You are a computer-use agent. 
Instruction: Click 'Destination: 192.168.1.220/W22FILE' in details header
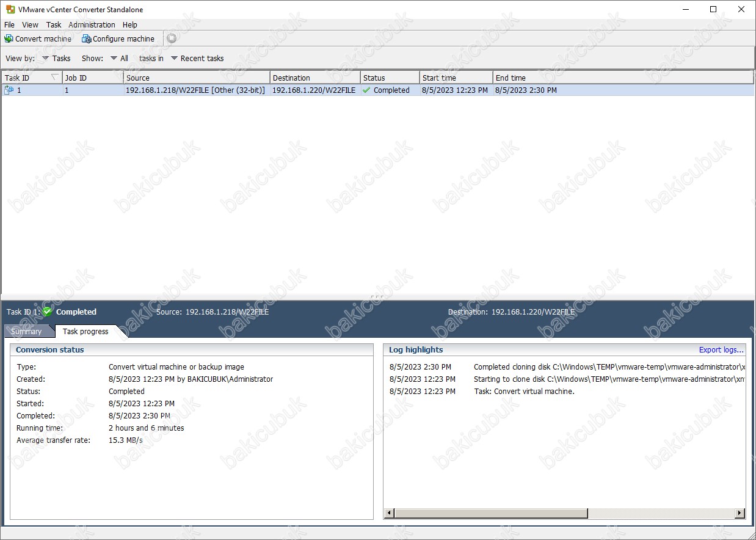click(511, 312)
